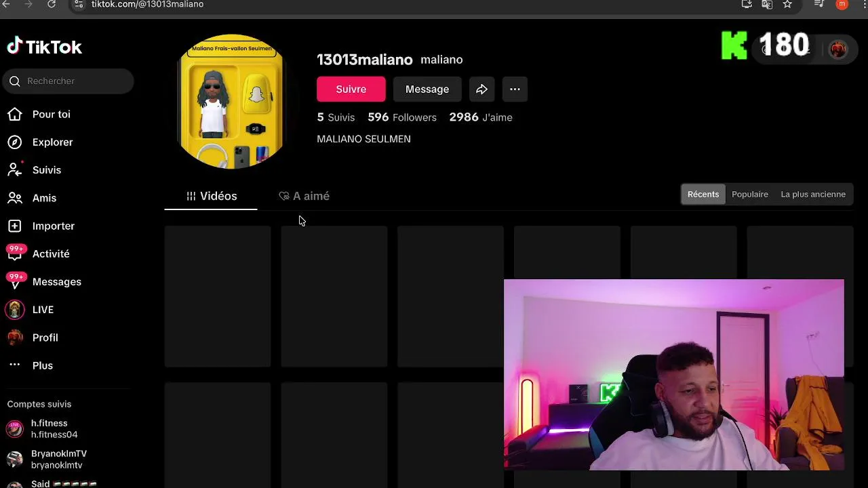The width and height of the screenshot is (868, 488).
Task: Select the A aimé tab
Action: click(x=304, y=196)
